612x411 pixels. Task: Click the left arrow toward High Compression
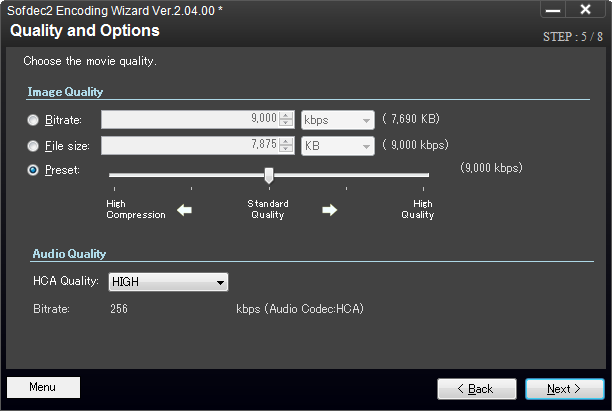click(184, 210)
